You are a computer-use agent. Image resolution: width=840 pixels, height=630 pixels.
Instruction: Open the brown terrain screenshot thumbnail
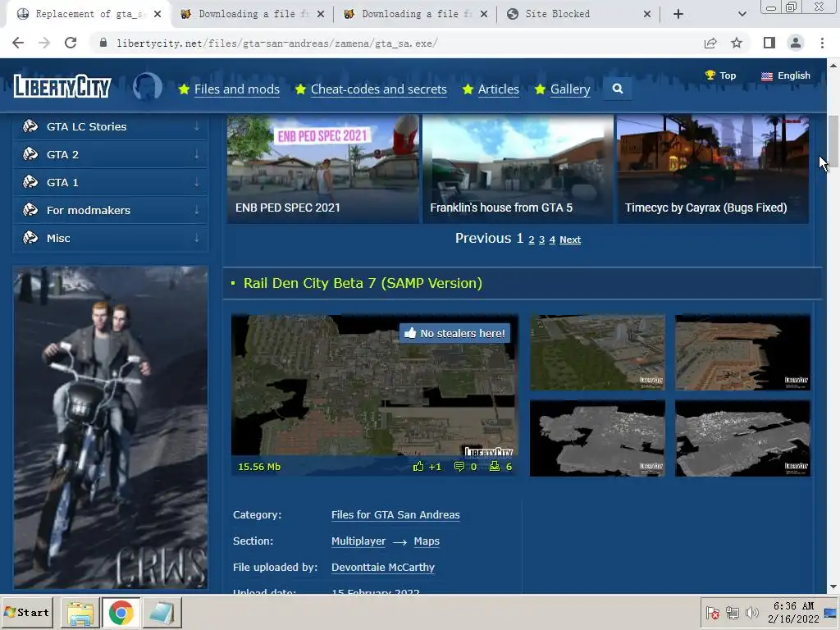(x=742, y=353)
